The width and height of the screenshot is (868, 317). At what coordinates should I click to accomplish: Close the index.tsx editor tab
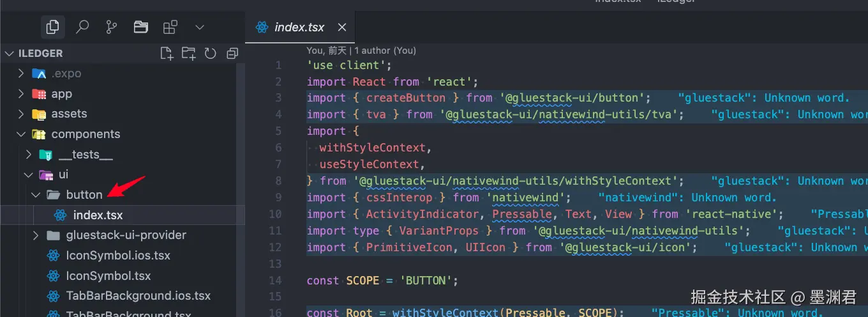(342, 27)
